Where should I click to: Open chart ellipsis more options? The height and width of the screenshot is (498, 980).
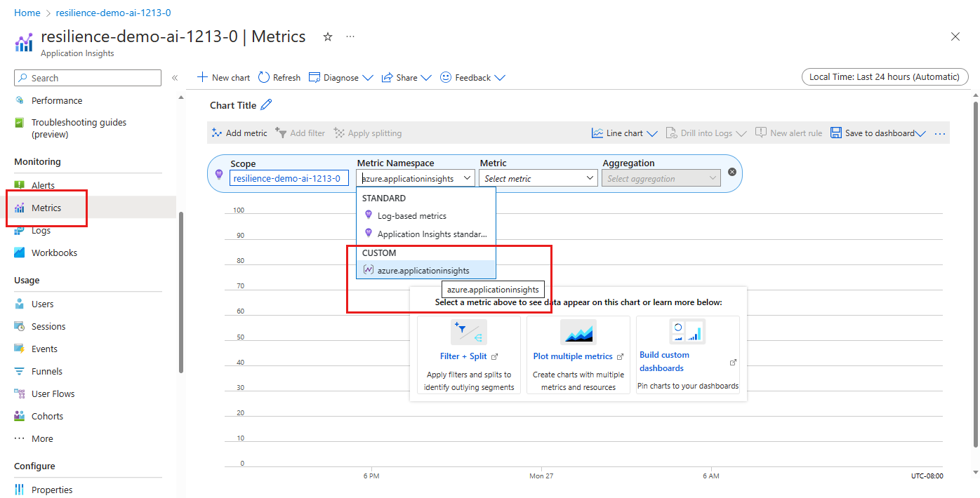[x=940, y=133]
